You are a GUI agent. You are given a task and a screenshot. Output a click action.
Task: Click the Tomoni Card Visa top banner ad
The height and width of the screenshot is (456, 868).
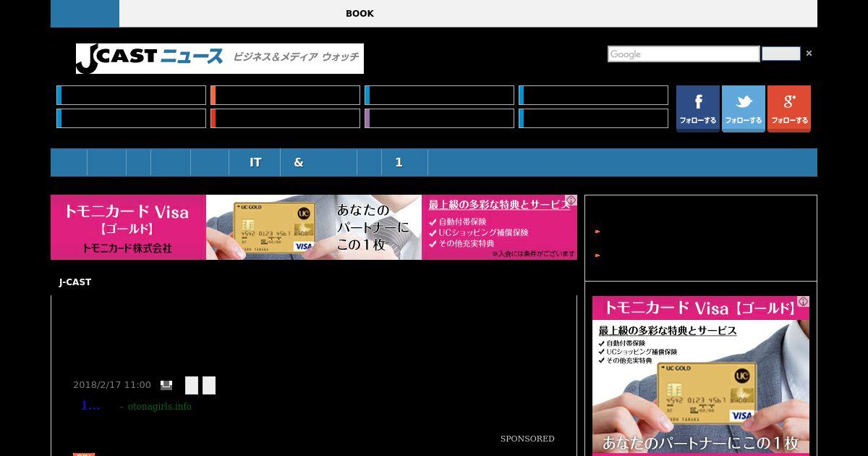314,227
